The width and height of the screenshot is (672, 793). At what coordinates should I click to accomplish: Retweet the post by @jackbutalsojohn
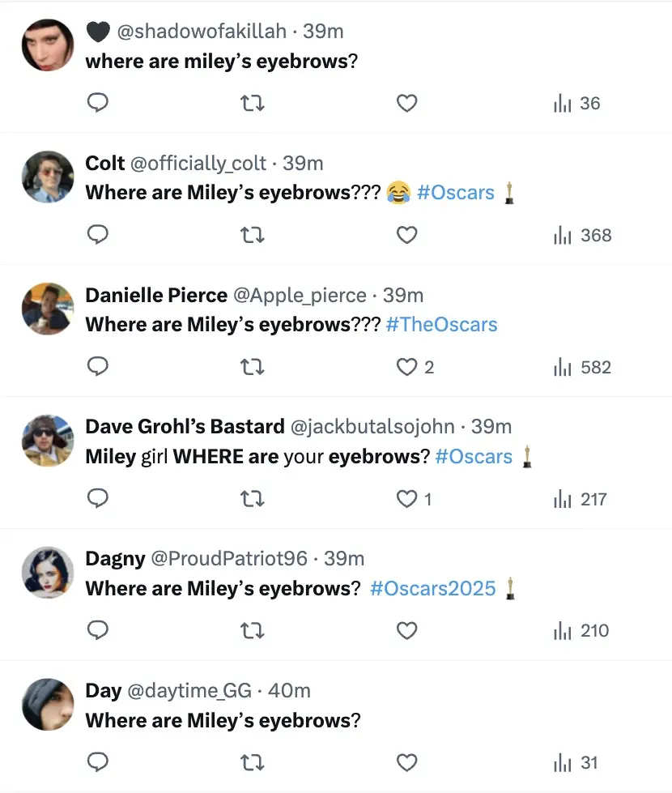(253, 500)
